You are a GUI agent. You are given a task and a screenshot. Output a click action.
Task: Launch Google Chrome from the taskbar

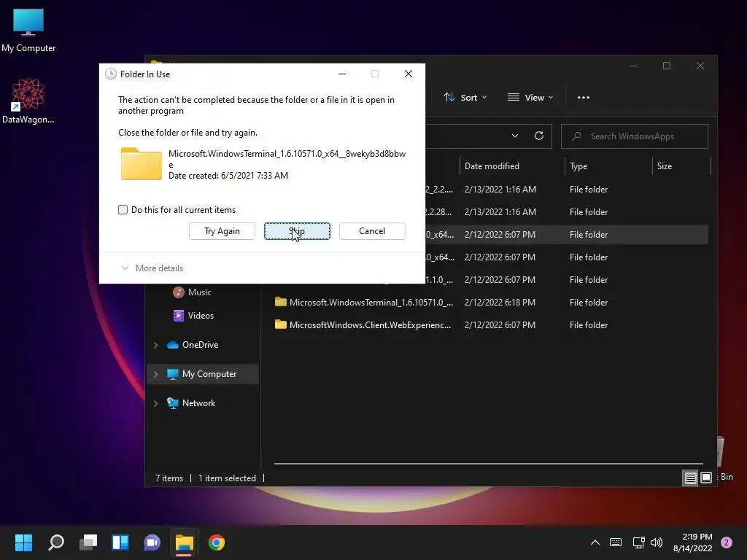216,542
